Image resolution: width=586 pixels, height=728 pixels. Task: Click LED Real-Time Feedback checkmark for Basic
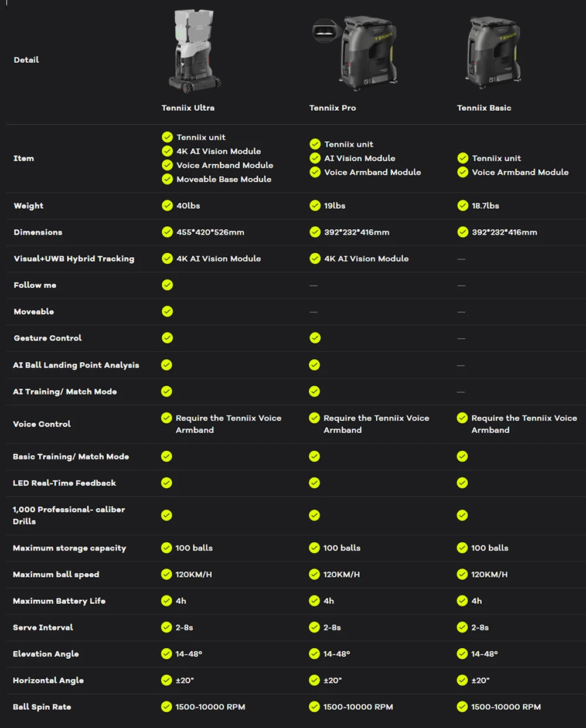462,482
